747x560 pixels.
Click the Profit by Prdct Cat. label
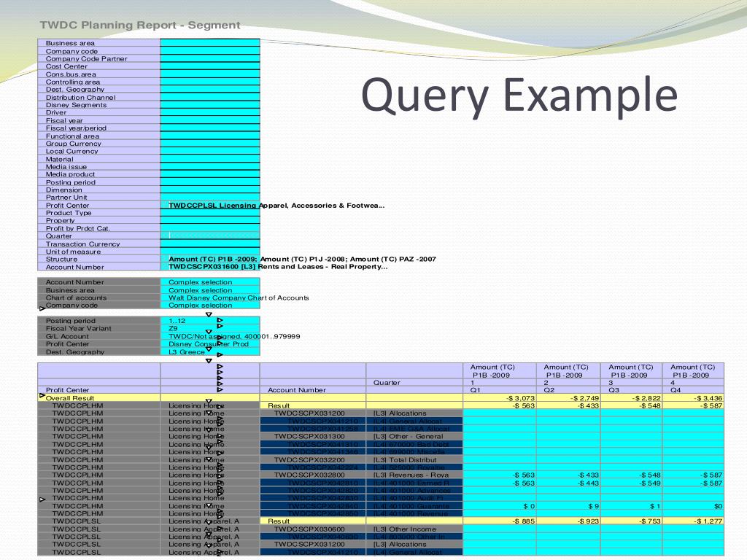pos(77,228)
